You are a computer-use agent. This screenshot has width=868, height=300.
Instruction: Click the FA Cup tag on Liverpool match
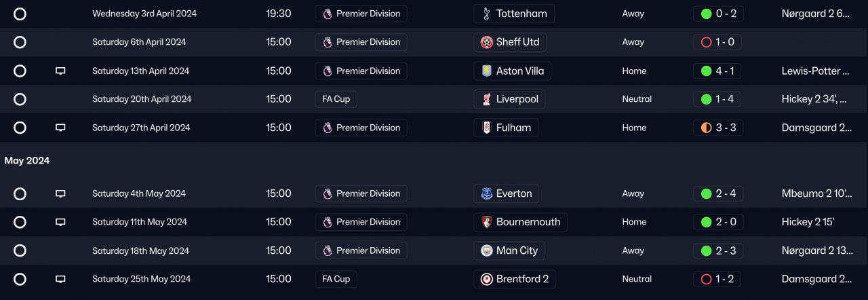(x=336, y=99)
